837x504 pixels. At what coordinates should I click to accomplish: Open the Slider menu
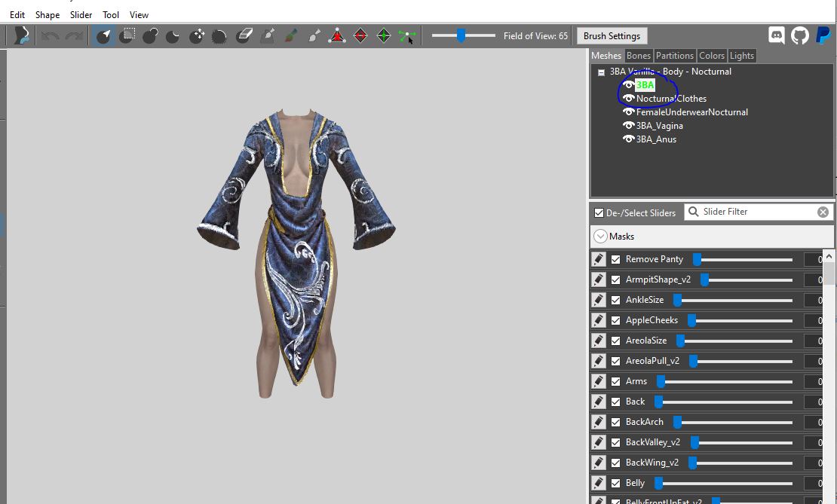click(81, 15)
